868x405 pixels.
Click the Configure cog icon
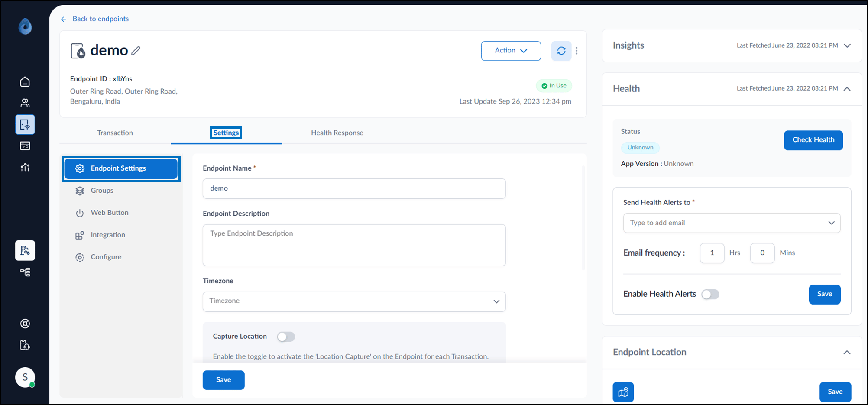tap(80, 257)
